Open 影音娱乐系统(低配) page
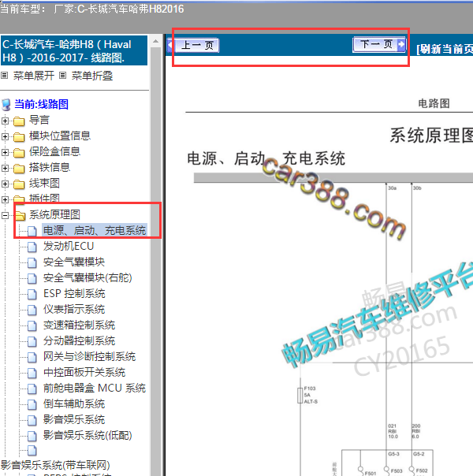This screenshot has height=476, width=473. tap(88, 436)
